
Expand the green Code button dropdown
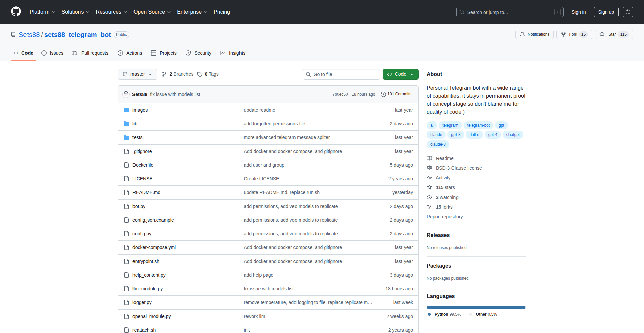point(412,74)
